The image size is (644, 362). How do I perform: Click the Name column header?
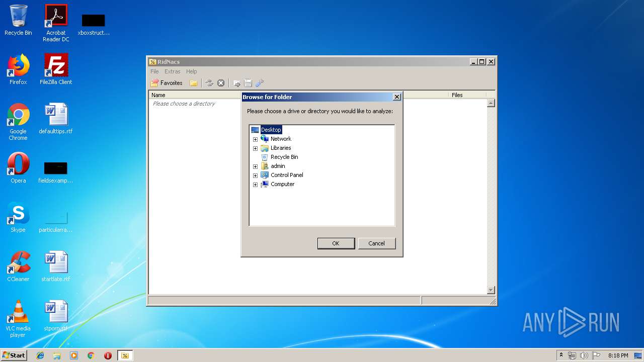(x=195, y=95)
